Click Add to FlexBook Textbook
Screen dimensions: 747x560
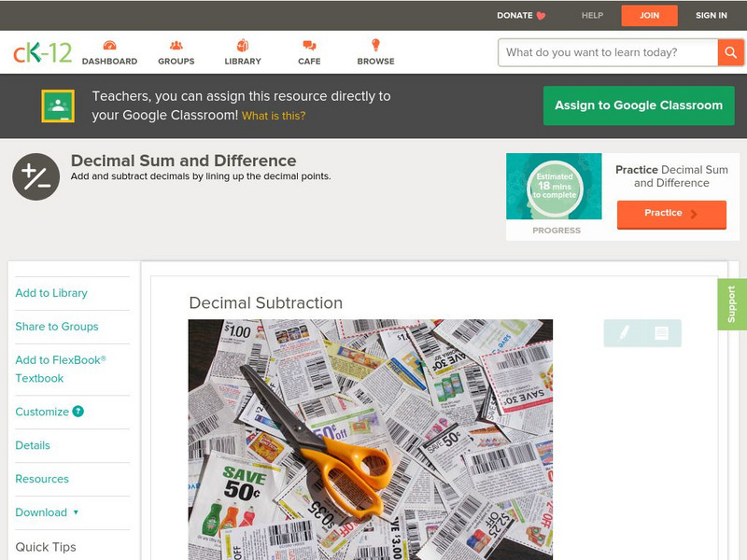61,369
